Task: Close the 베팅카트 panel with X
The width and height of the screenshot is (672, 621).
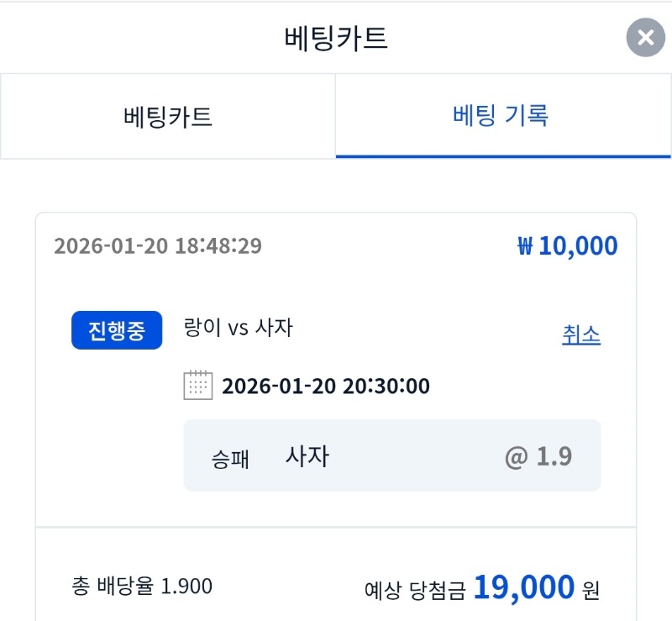Action: [x=645, y=38]
